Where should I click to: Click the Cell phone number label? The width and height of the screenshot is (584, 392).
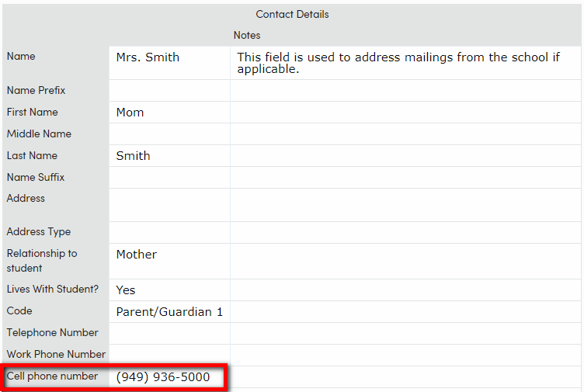click(x=52, y=376)
